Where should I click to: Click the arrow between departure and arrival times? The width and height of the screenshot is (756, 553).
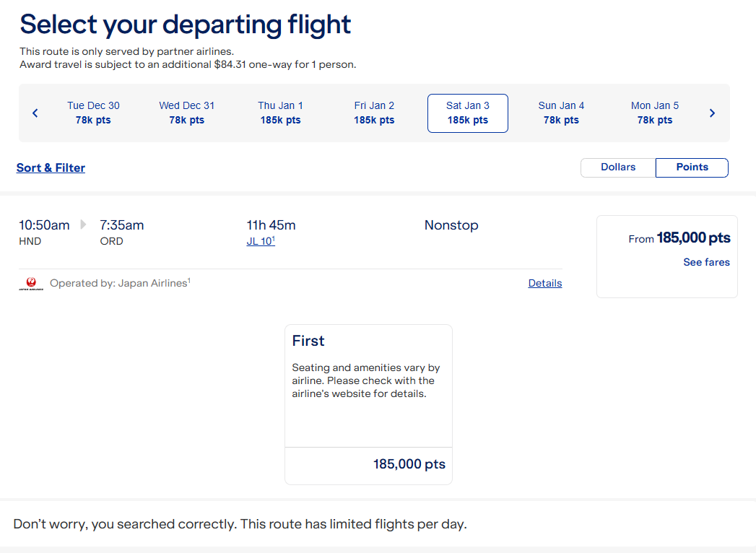84,225
